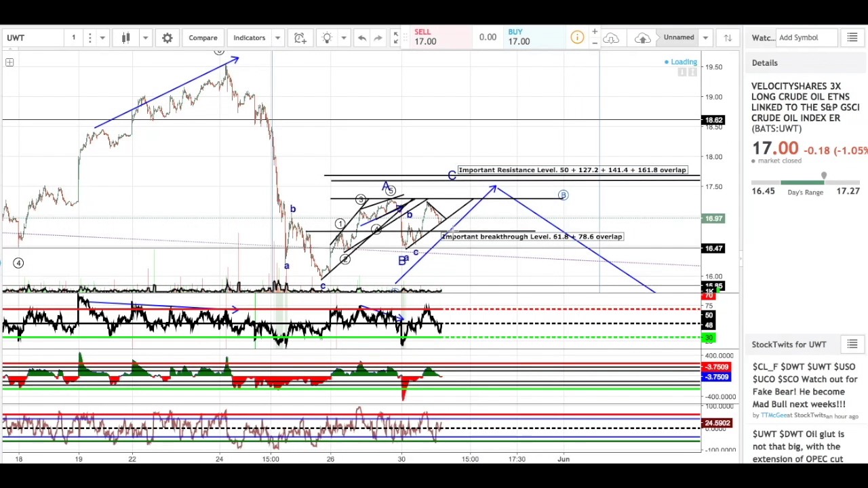Click the 16.45 day's low value
This screenshot has height=488, width=868.
coord(763,192)
